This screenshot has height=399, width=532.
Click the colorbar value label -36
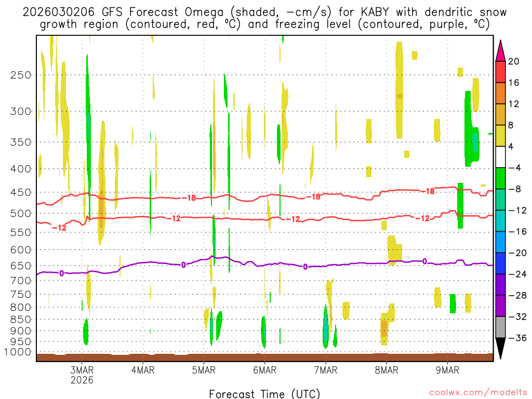click(x=517, y=338)
